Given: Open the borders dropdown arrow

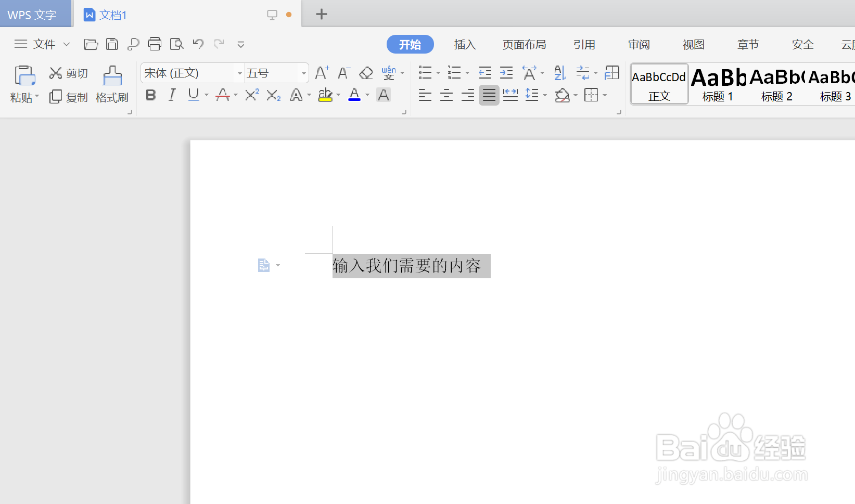Looking at the screenshot, I should 605,96.
